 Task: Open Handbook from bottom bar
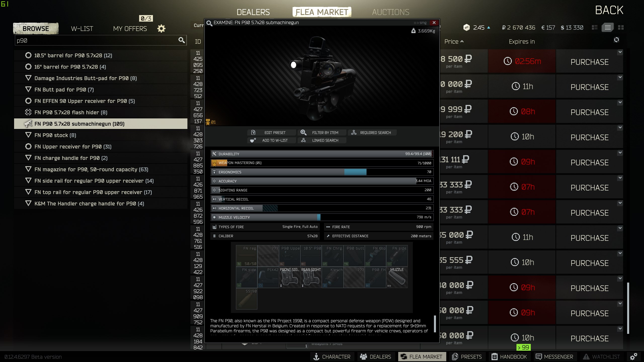(x=509, y=356)
